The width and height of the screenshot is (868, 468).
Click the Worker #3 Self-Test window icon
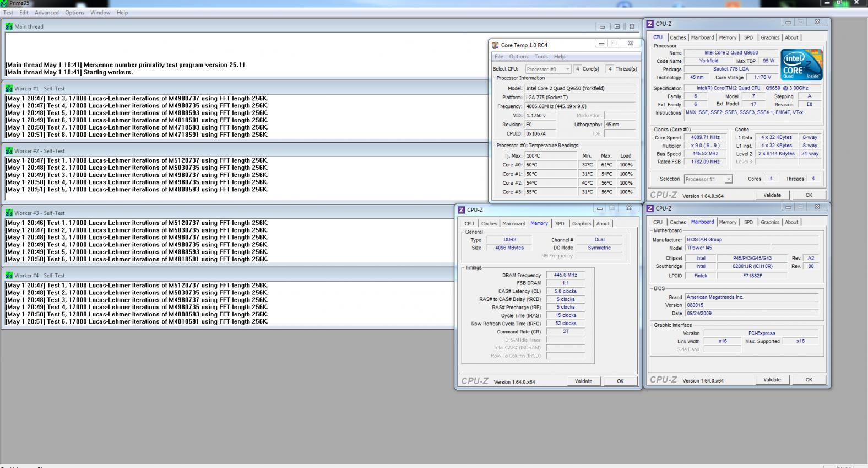click(x=9, y=213)
